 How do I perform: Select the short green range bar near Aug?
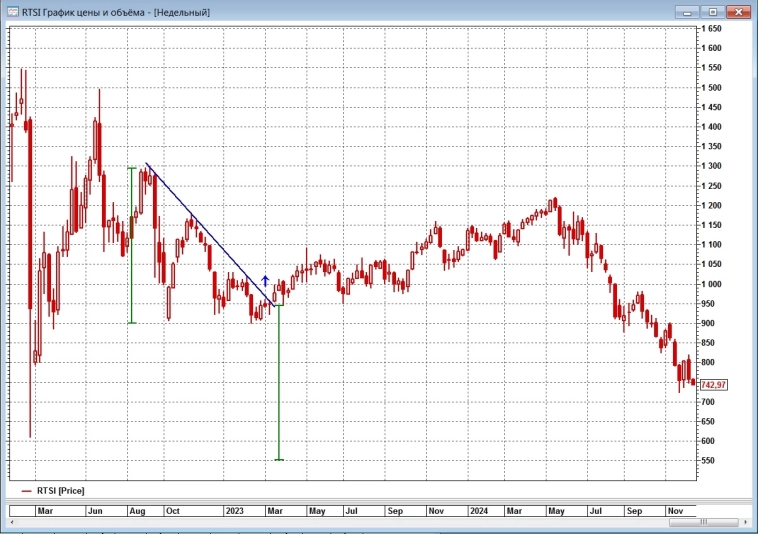(131, 245)
